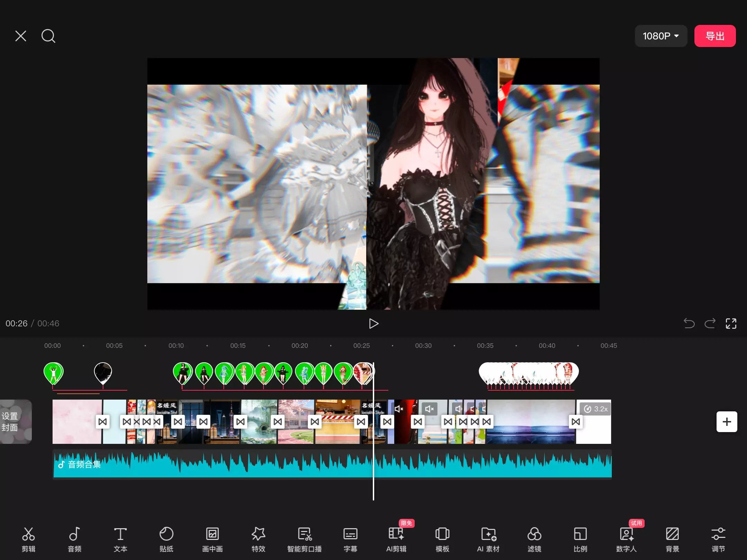Toggle fullscreen preview mode
The image size is (747, 560).
pyautogui.click(x=731, y=324)
